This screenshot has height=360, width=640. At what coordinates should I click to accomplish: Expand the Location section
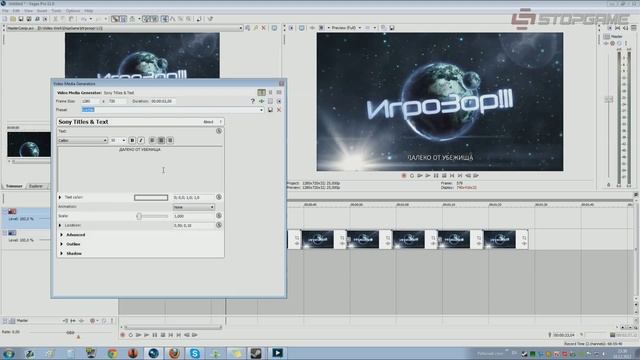[60, 225]
